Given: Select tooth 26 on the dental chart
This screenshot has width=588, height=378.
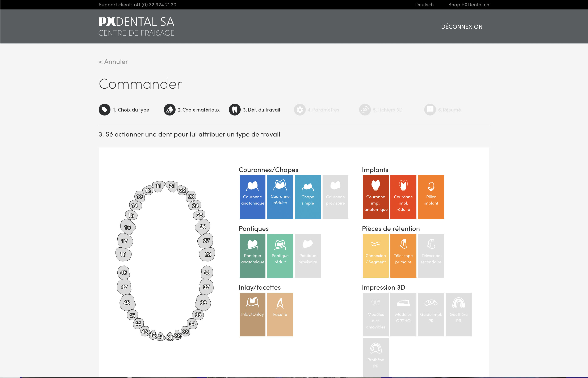Looking at the screenshot, I should coord(203,227).
